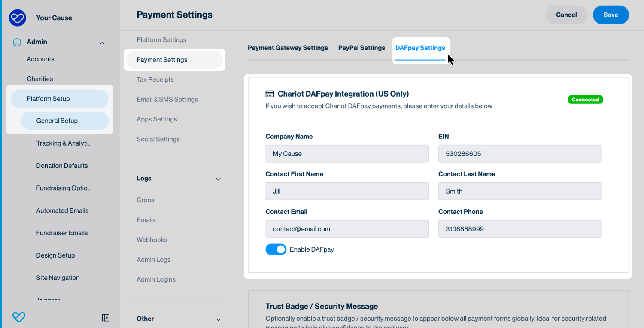
Task: Click the credit card icon beside Chariot DAFpay
Action: click(x=270, y=94)
